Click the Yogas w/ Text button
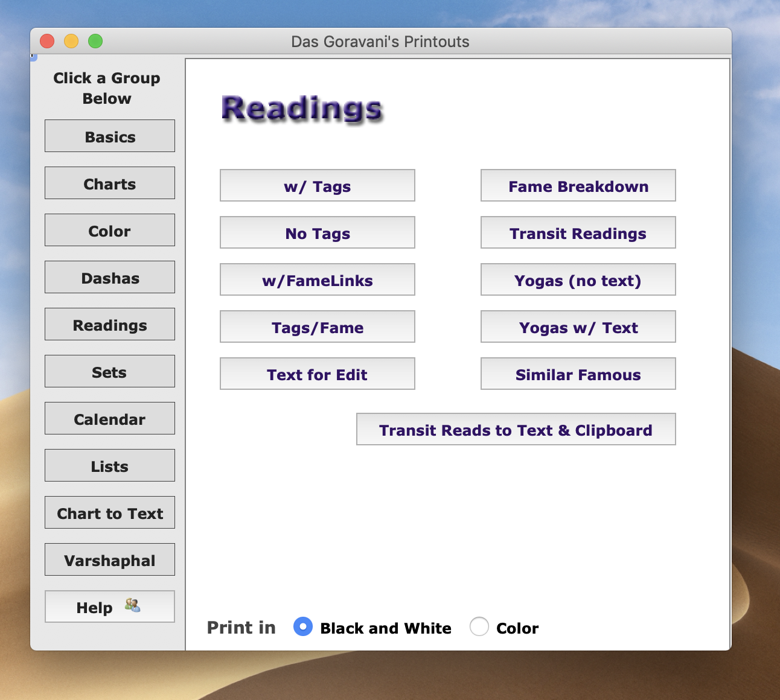The image size is (780, 700). 578,327
